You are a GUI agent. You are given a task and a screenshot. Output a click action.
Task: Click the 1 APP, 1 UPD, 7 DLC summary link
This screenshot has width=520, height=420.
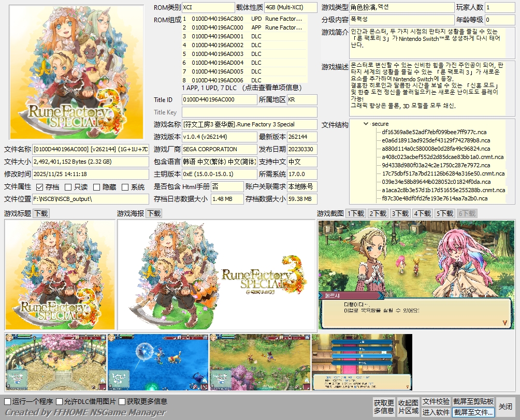(x=242, y=88)
